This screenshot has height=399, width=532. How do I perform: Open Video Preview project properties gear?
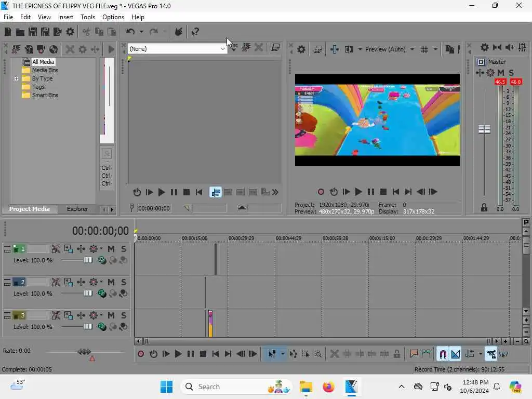(301, 49)
